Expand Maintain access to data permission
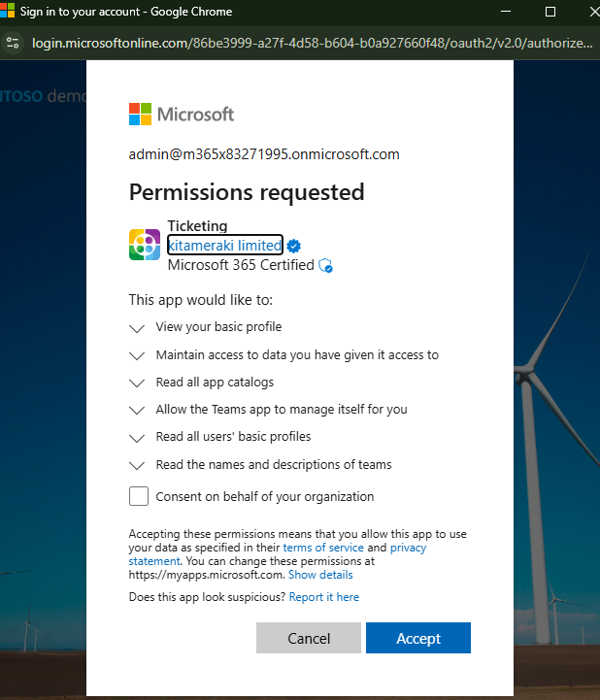The height and width of the screenshot is (700, 600). [137, 355]
